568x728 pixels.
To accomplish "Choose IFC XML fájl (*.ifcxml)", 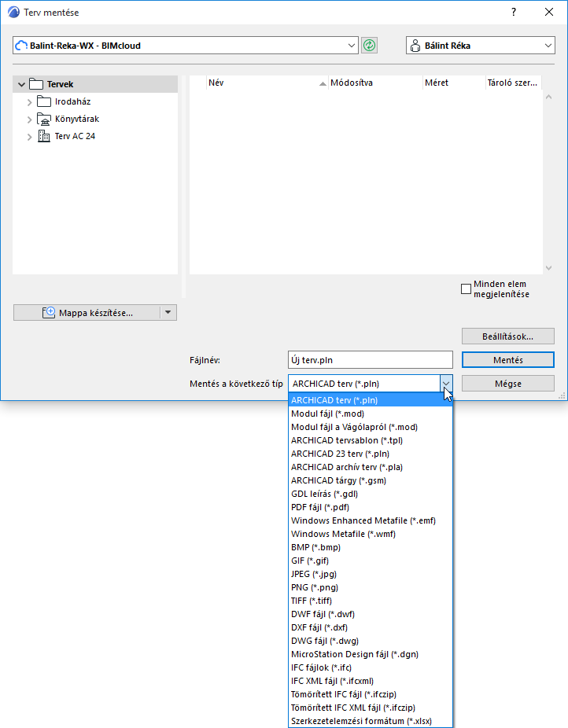I will 371,681.
